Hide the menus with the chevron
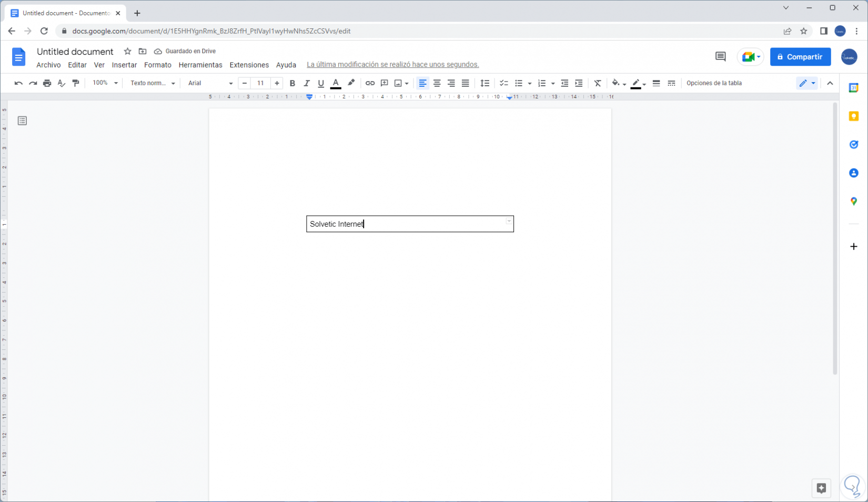This screenshot has height=502, width=868. 830,83
